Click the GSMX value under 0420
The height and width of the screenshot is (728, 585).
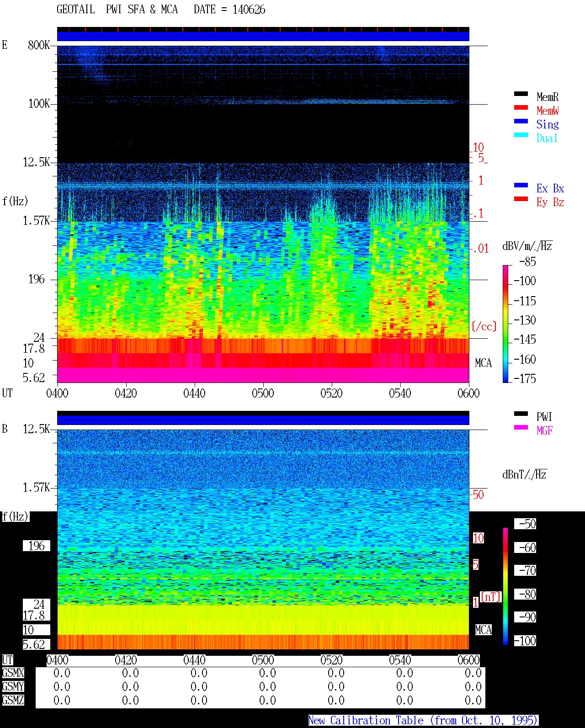point(130,673)
